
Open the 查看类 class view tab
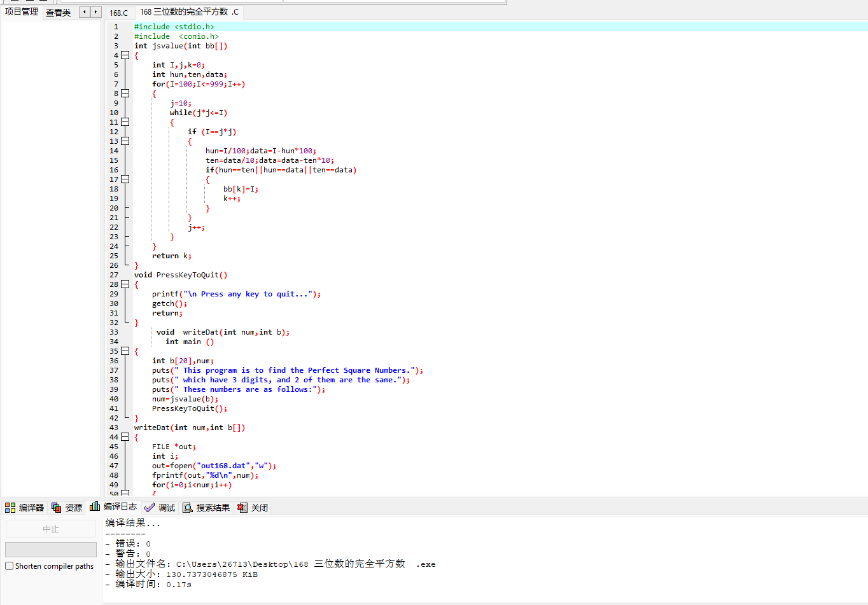58,13
